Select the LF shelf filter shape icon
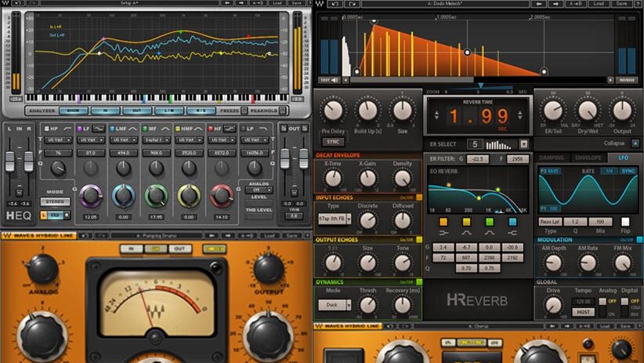644x363 pixels. [99, 129]
